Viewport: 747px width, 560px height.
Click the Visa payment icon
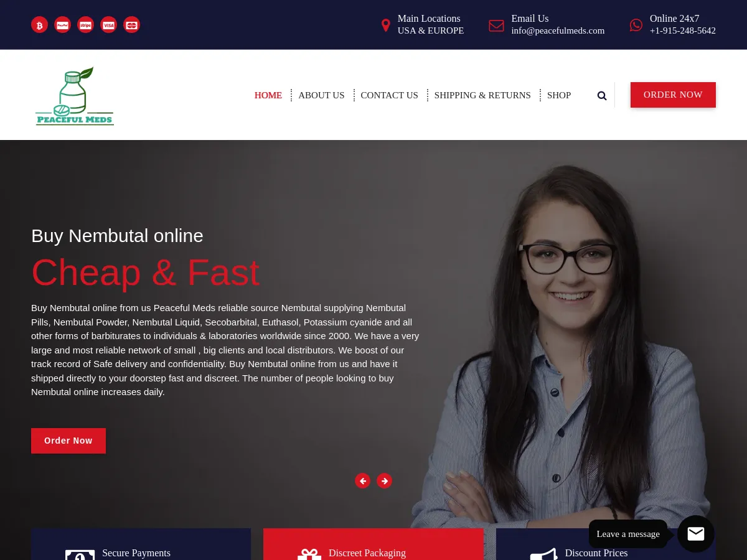[x=108, y=25]
